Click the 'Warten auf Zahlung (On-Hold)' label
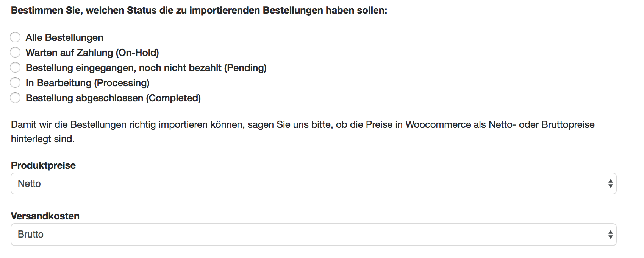644x258 pixels. click(x=92, y=53)
